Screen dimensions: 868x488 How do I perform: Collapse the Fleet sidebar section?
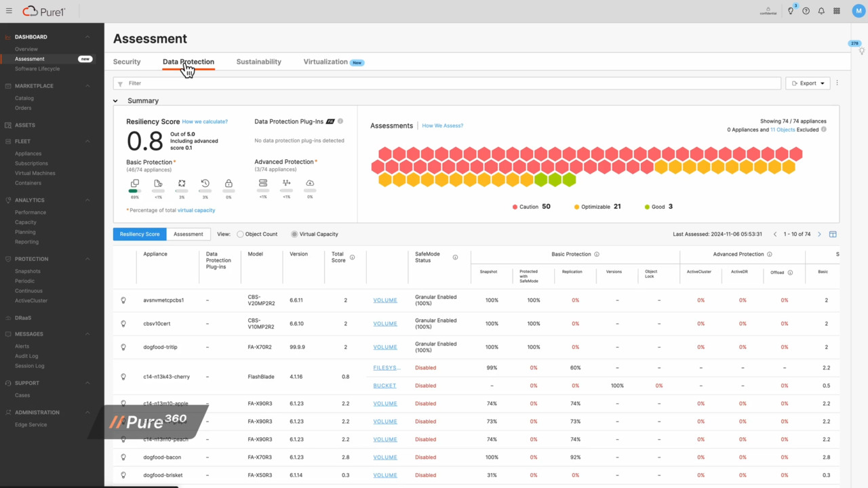87,142
